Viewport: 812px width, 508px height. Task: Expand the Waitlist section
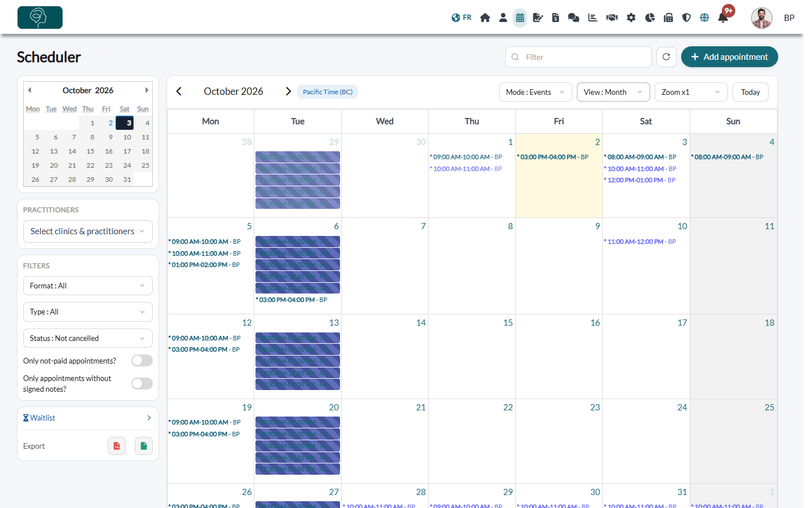coord(88,418)
